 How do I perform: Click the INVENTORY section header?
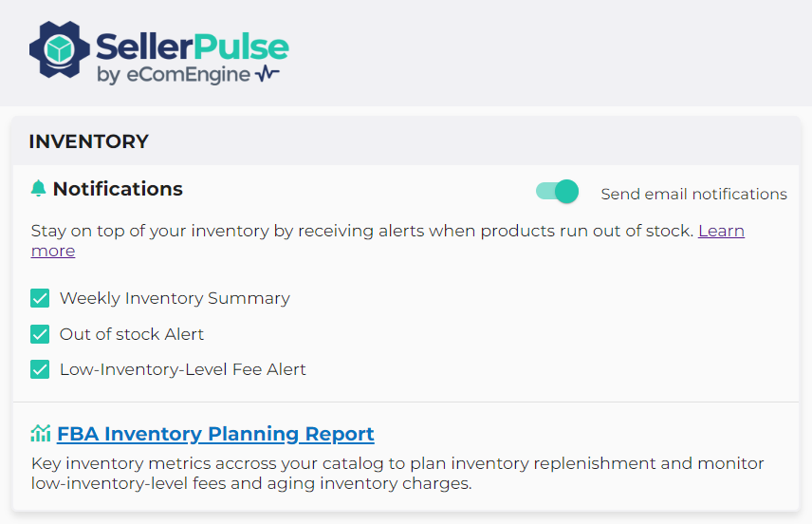[x=88, y=141]
